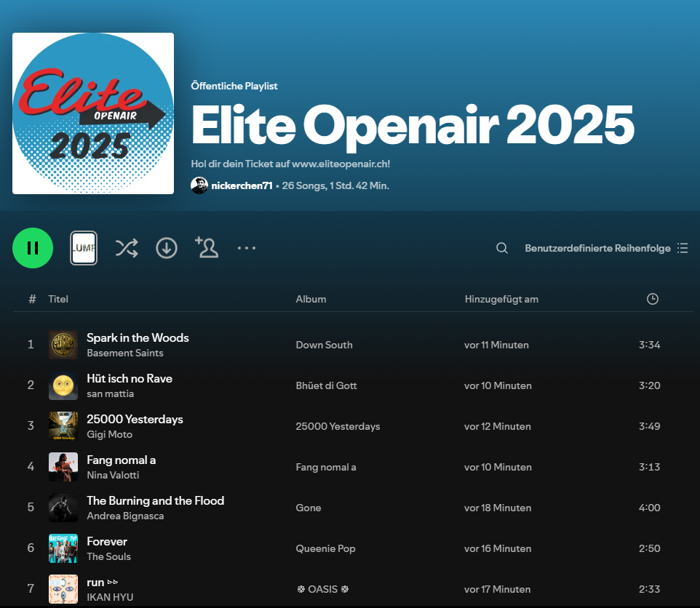
Task: Invite collaborators with the add-person icon
Action: [x=207, y=248]
